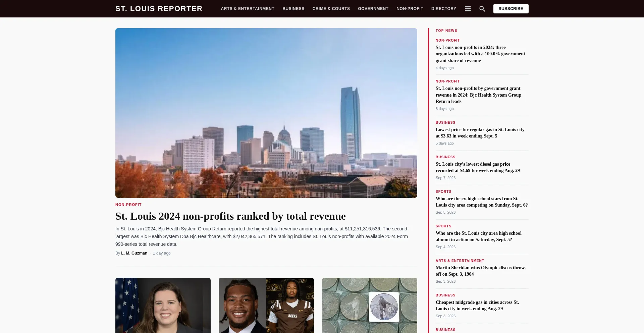Click Business tag above $3.63 gas story
This screenshot has width=644, height=333.
(x=445, y=122)
